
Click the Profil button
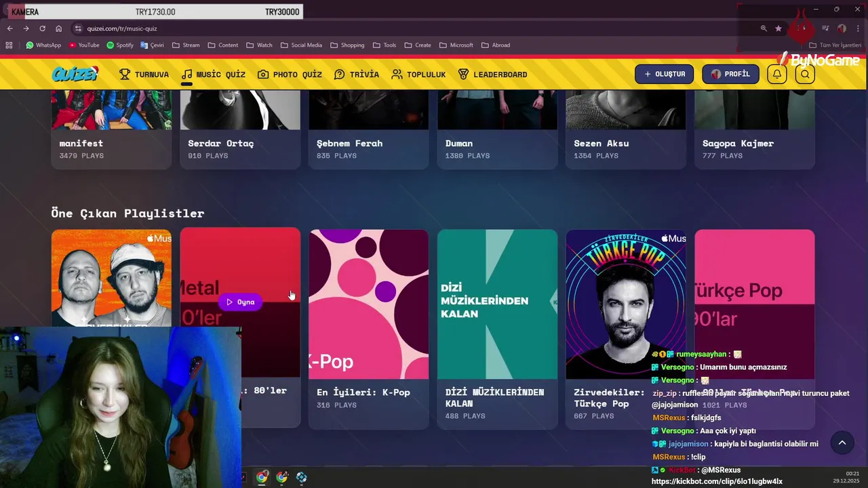click(730, 74)
